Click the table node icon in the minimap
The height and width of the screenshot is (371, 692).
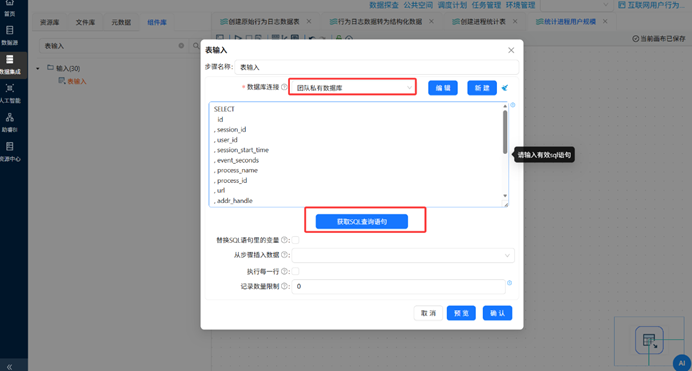tap(649, 340)
